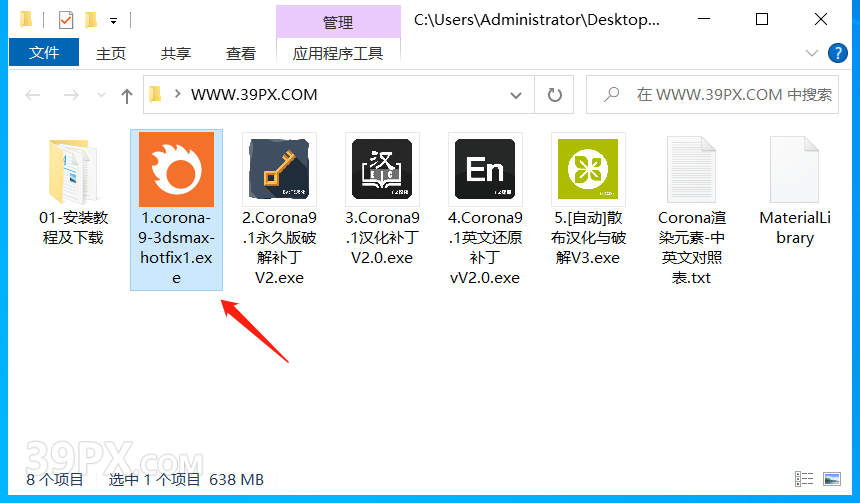Open the 应用程序工具 tab
860x503 pixels.
(x=338, y=53)
